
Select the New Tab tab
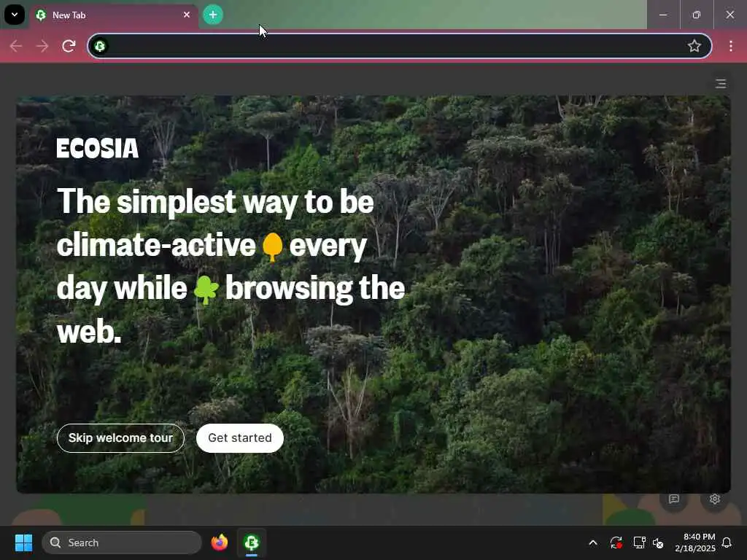pyautogui.click(x=113, y=15)
